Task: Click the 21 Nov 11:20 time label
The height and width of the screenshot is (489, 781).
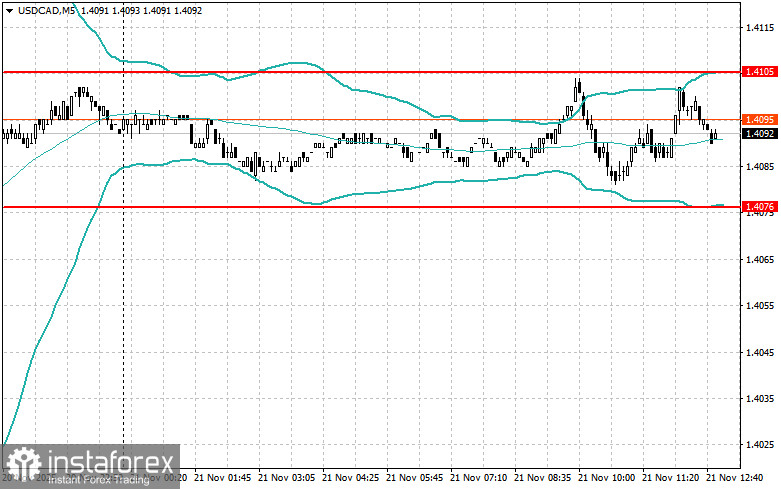Action: point(670,478)
